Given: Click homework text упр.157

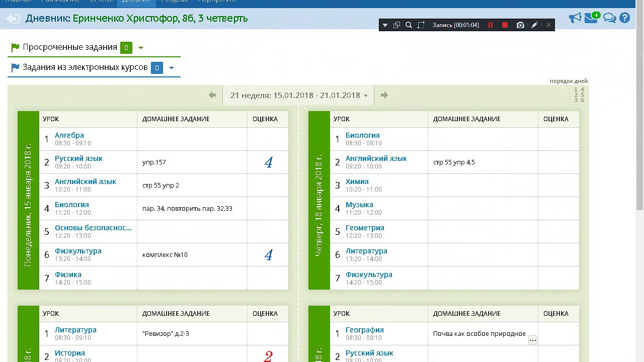Looking at the screenshot, I should 154,162.
